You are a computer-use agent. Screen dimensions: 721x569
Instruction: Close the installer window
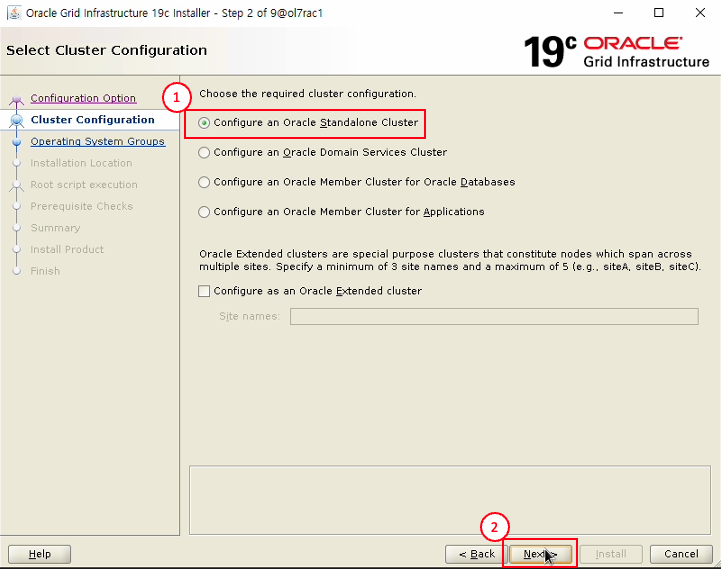700,13
